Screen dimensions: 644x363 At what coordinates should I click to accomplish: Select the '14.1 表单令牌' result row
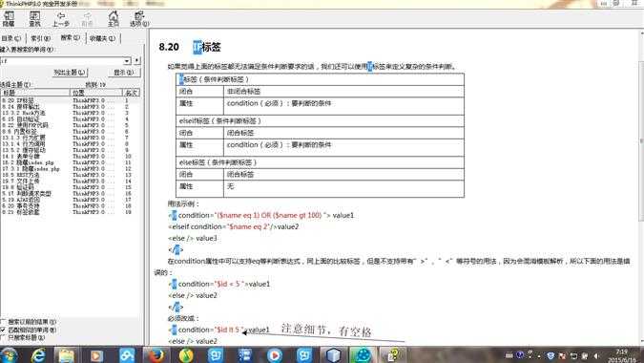click(71, 157)
